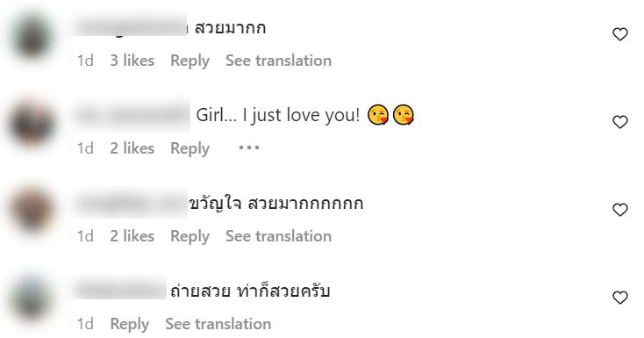See translation of "ถ่ายสวย ท่าก็สวยครับ" comment

pos(218,324)
